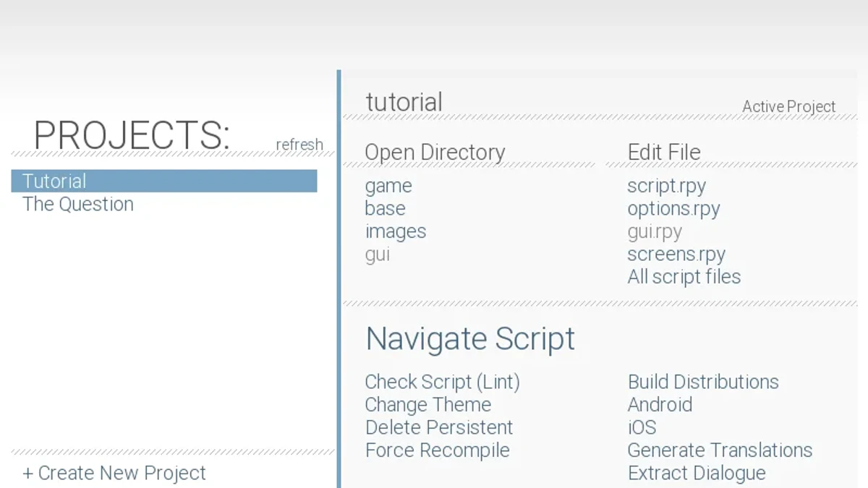Click Delete Persistent
The height and width of the screenshot is (488, 868).
(x=439, y=427)
